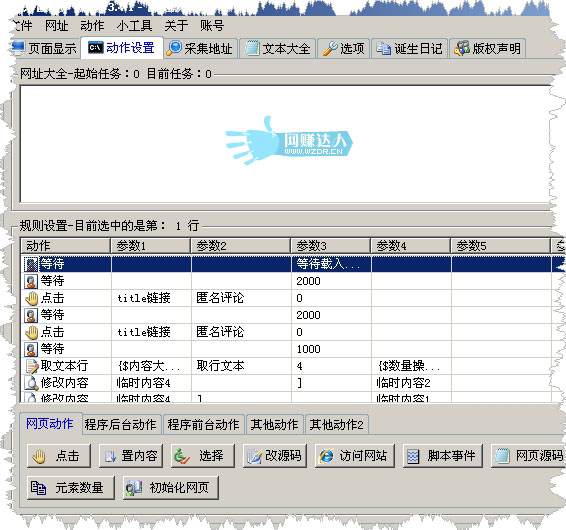Click the 网页源码 button
This screenshot has width=566, height=530.
[x=528, y=456]
